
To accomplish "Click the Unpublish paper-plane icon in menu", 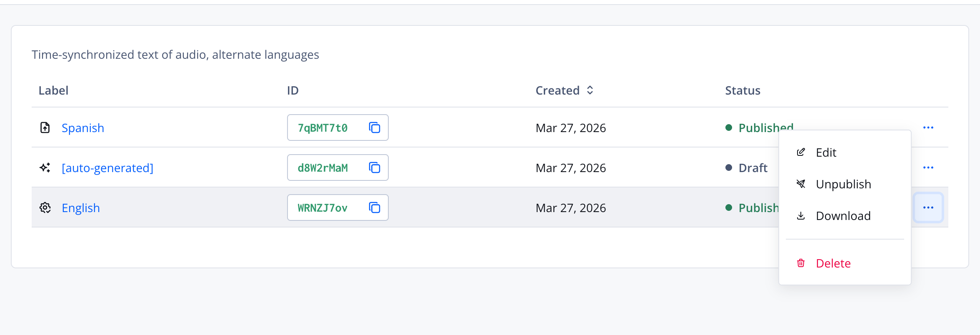I will [801, 184].
